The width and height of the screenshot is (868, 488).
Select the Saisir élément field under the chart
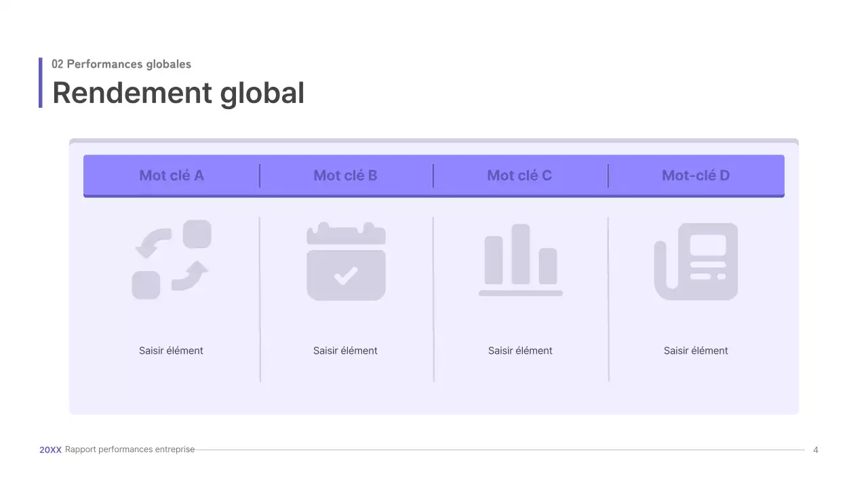pos(520,350)
